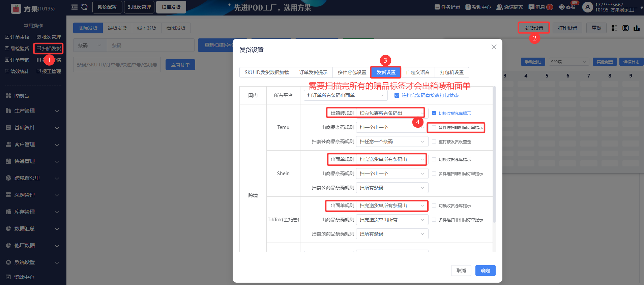Enable Temu 多件连扫非相同订单提示 checkbox

click(434, 127)
